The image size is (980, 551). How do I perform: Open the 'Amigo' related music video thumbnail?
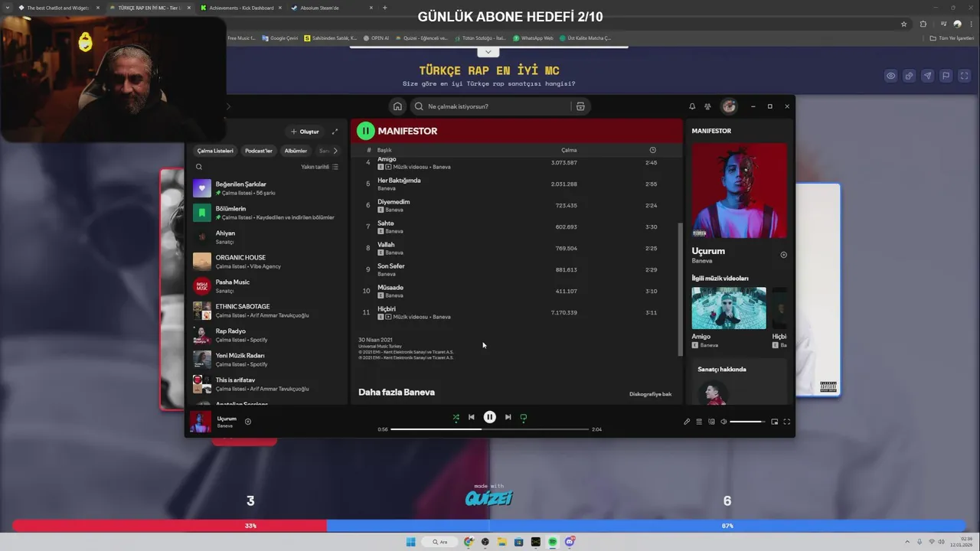729,308
